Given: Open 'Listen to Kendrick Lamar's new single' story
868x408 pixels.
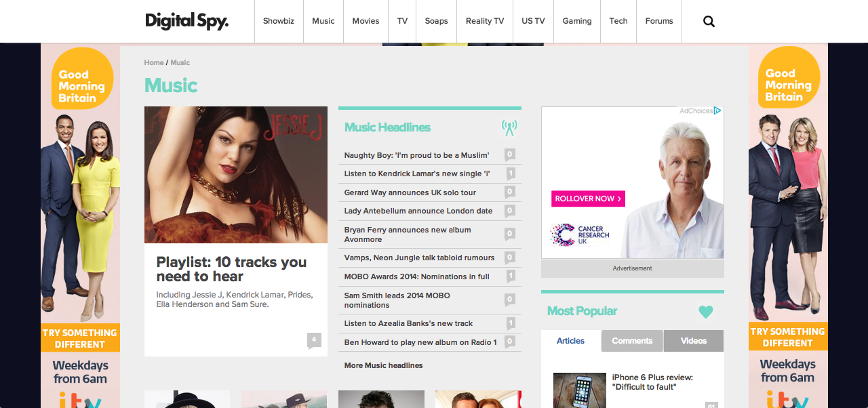Looking at the screenshot, I should click(417, 174).
